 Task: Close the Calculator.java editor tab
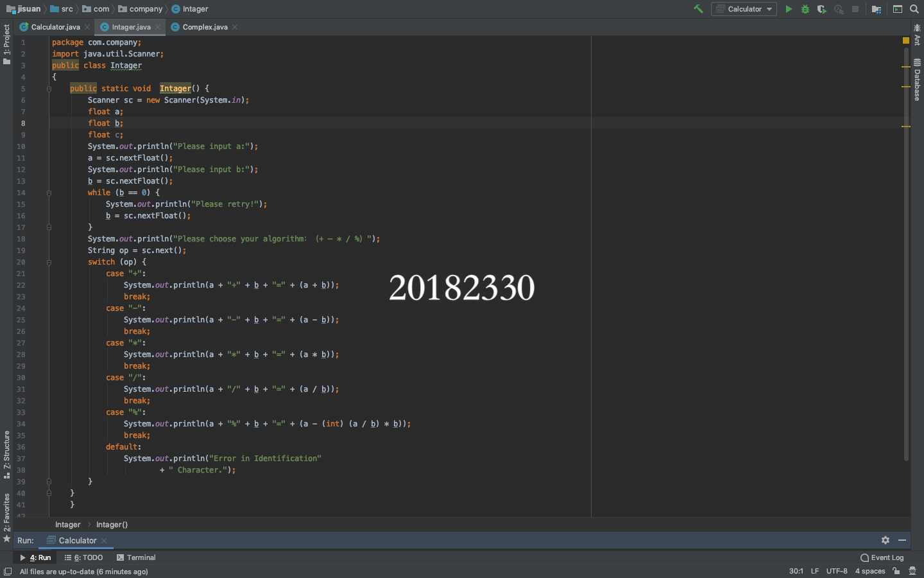[x=87, y=27]
